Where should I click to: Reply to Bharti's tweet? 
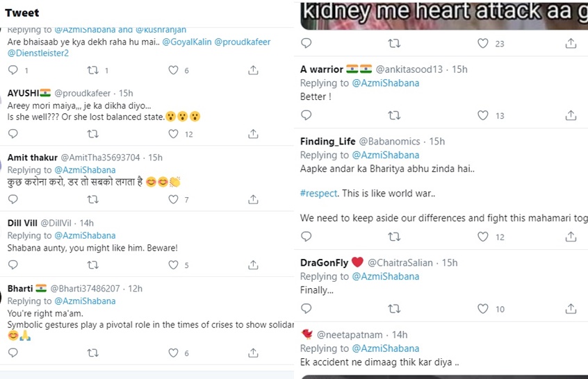(13, 353)
